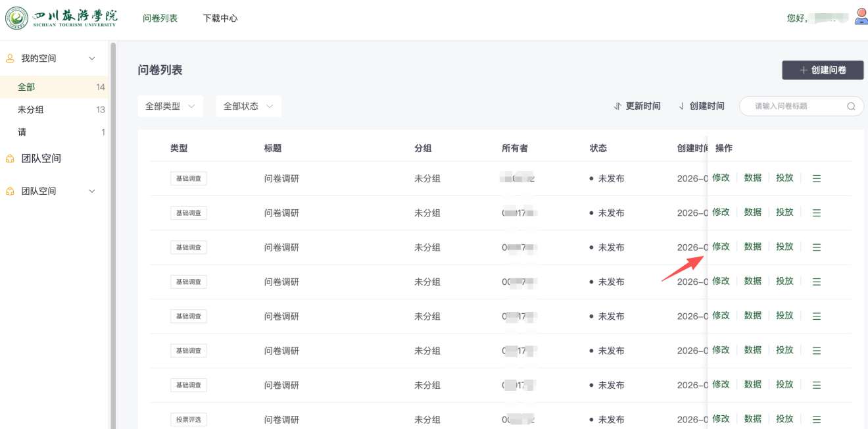Image resolution: width=868 pixels, height=429 pixels.
Task: Click the 类型 column header
Action: pyautogui.click(x=179, y=149)
